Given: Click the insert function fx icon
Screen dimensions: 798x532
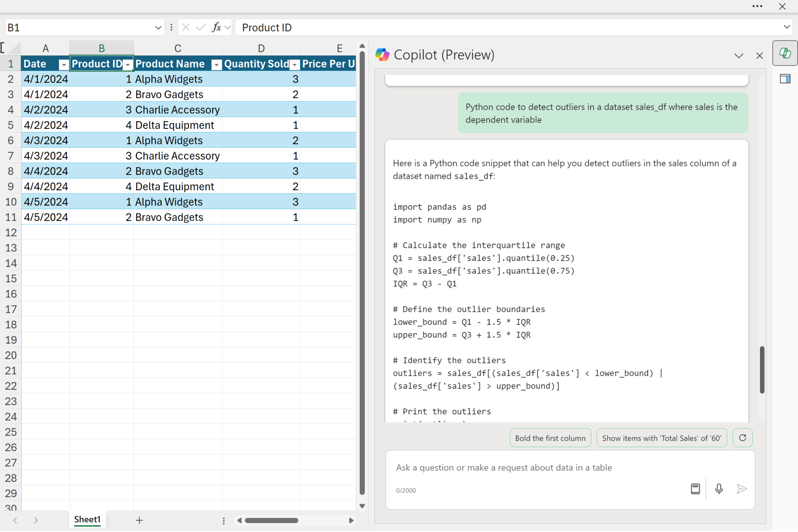Looking at the screenshot, I should 217,27.
